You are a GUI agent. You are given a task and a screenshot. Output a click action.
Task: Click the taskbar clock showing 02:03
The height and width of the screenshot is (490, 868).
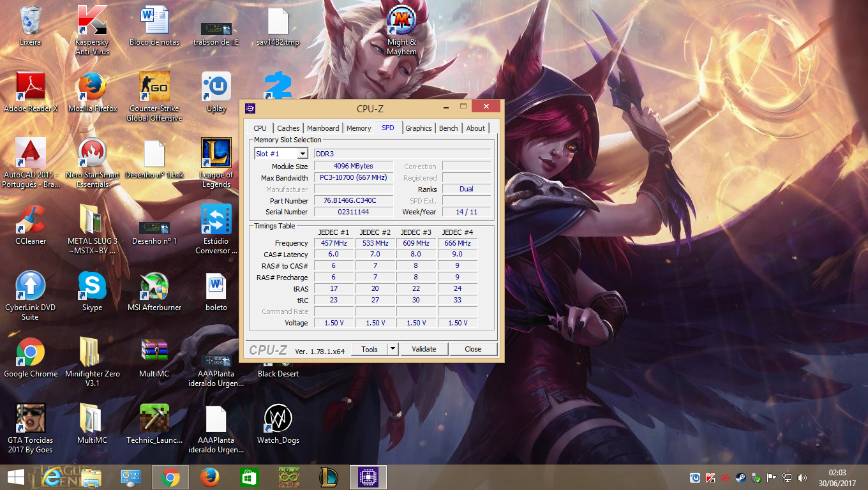tap(839, 473)
